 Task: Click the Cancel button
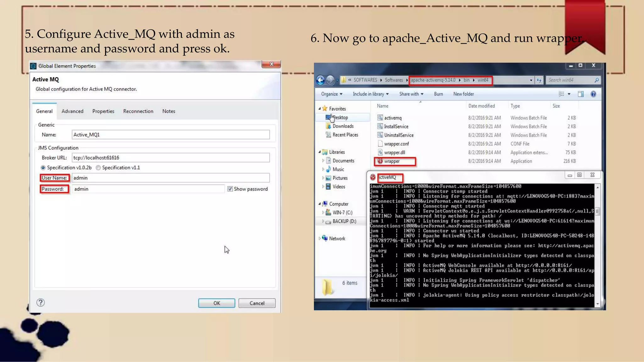coord(257,303)
